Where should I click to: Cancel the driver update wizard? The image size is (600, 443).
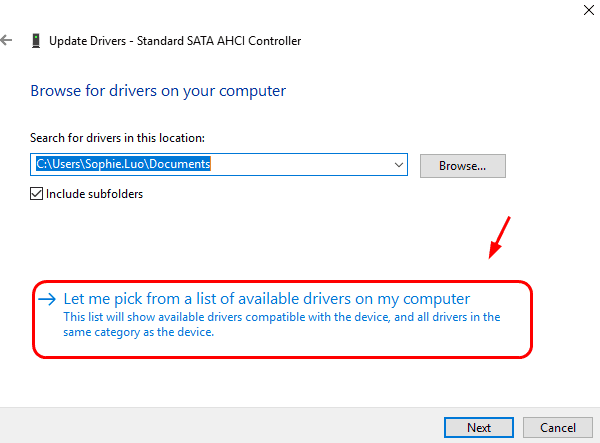pyautogui.click(x=558, y=427)
